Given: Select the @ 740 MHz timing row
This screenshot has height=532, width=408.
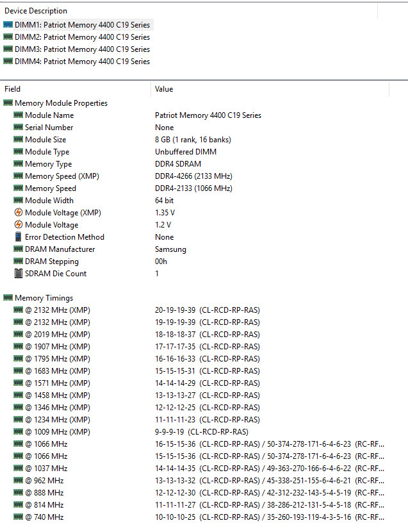Looking at the screenshot, I should coord(44,517).
